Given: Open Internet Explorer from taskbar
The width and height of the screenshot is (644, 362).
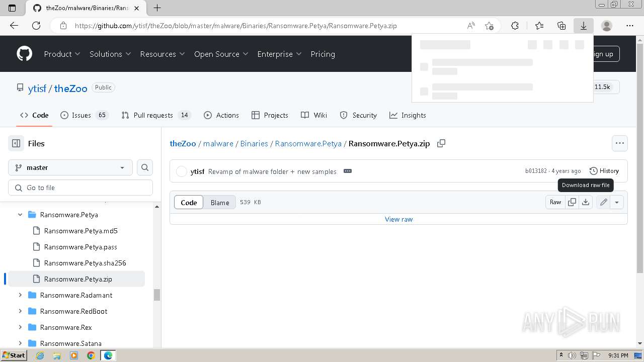Looking at the screenshot, I should [x=40, y=355].
